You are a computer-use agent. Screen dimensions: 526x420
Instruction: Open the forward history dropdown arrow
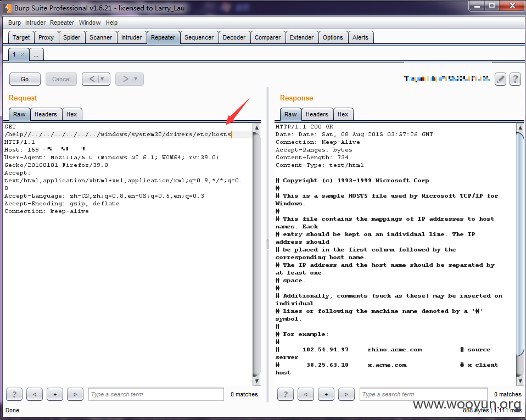click(136, 79)
